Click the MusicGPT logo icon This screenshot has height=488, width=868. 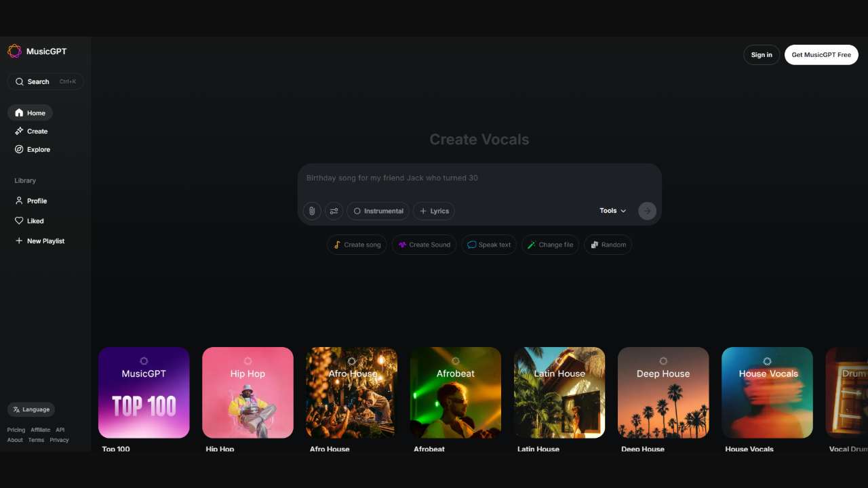point(15,52)
